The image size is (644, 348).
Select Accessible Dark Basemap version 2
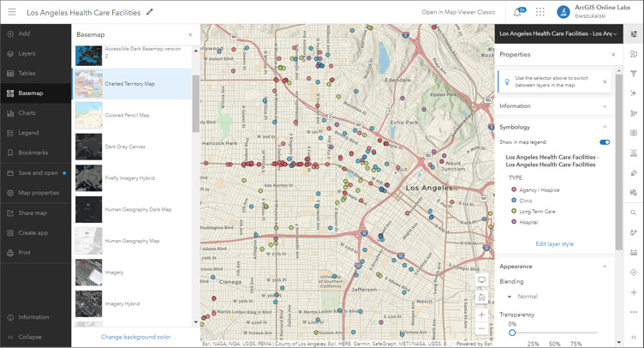(132, 56)
